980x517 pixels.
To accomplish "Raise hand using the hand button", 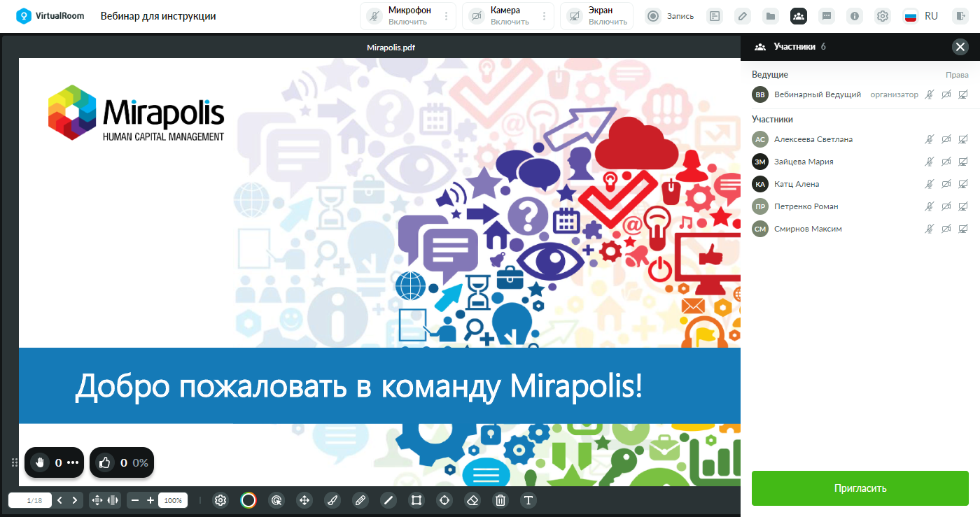I will pos(40,462).
